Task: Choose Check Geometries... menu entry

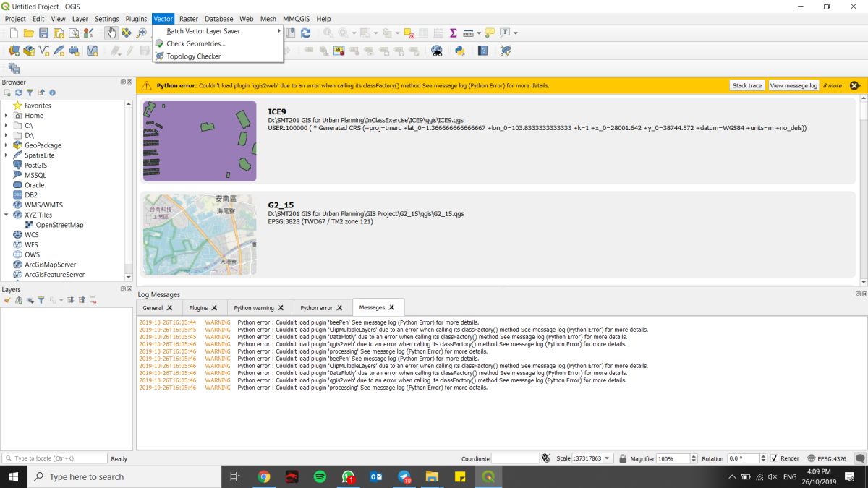Action: (x=218, y=43)
